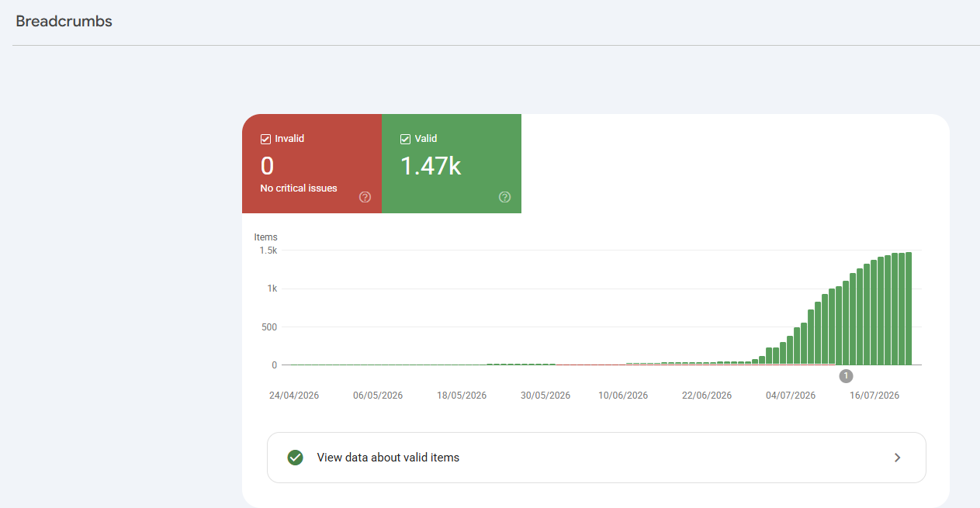980x508 pixels.
Task: Click the 1.47k valid count
Action: pyautogui.click(x=431, y=166)
